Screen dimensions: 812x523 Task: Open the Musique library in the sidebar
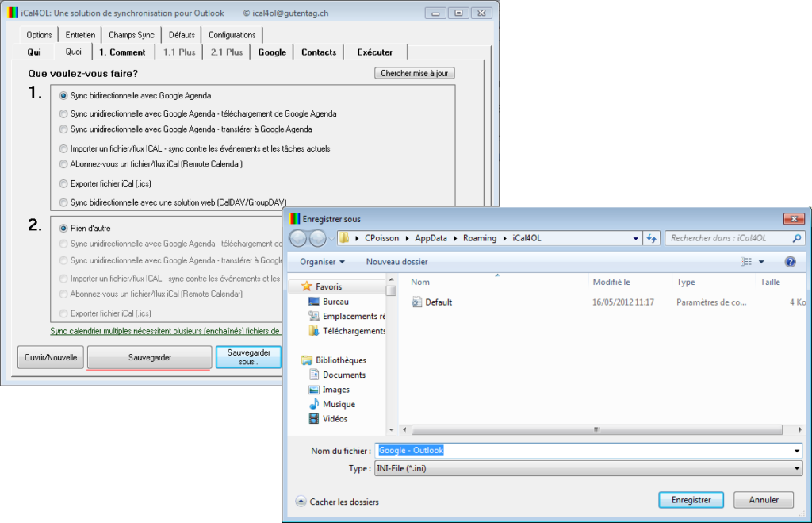point(338,404)
